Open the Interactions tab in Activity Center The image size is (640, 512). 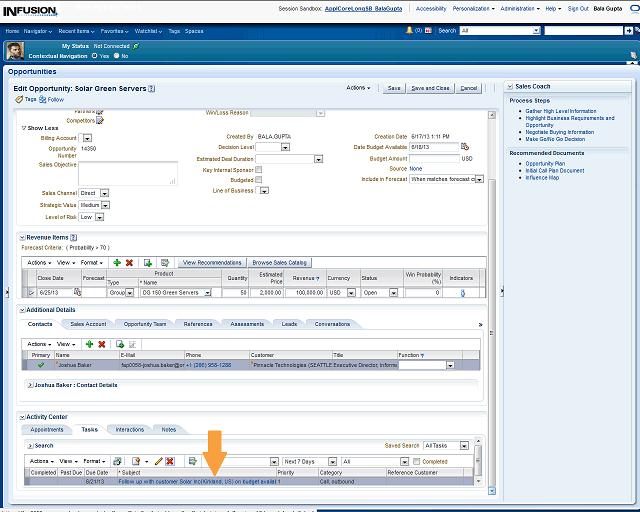point(129,429)
